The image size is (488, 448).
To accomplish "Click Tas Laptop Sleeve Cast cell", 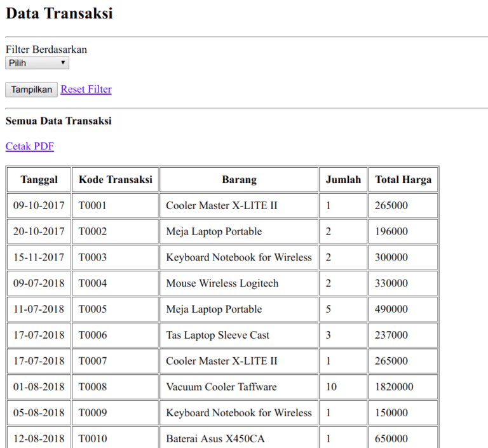I will click(239, 335).
